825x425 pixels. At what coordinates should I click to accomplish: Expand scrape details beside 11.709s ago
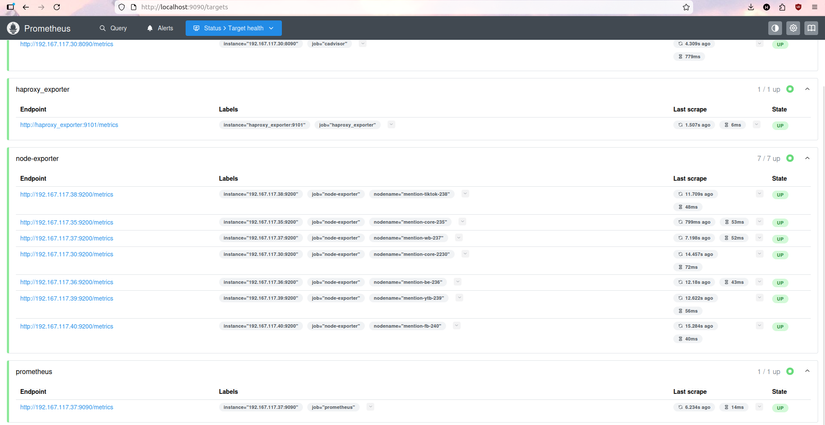759,194
